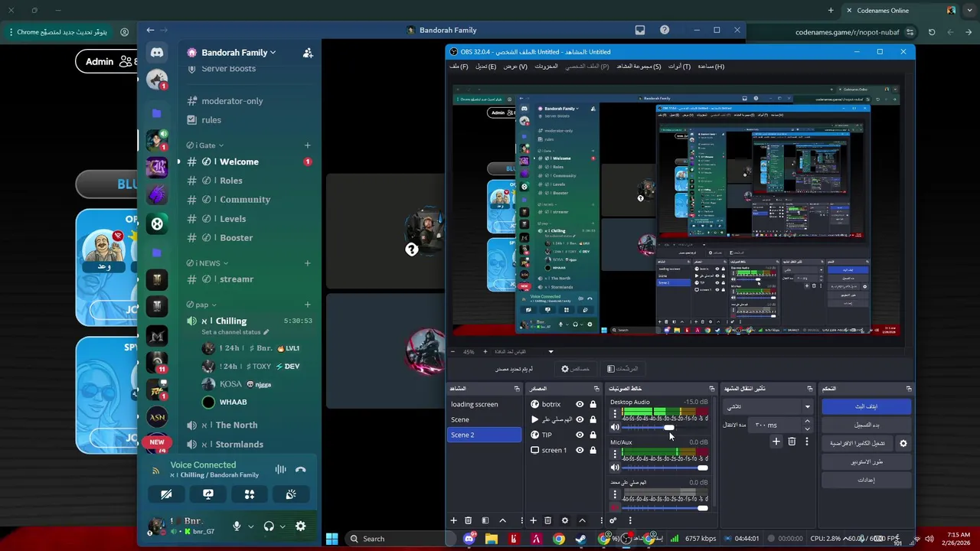The image size is (980, 551).
Task: Open Discord user settings gear
Action: pyautogui.click(x=301, y=527)
